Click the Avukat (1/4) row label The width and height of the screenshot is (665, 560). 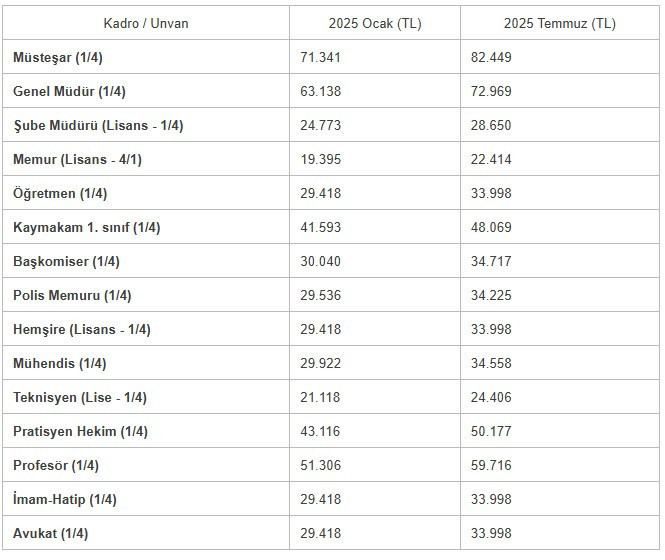click(x=51, y=533)
